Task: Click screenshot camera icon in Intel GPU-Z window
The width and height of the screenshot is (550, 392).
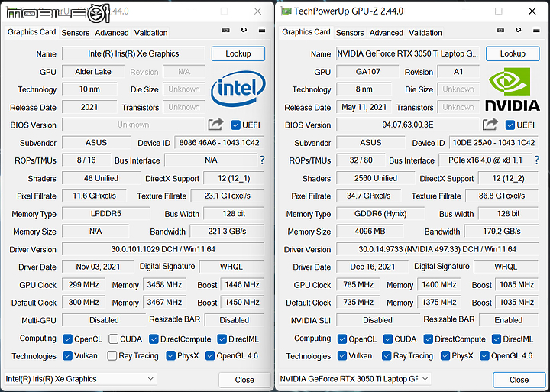Action: (226, 30)
